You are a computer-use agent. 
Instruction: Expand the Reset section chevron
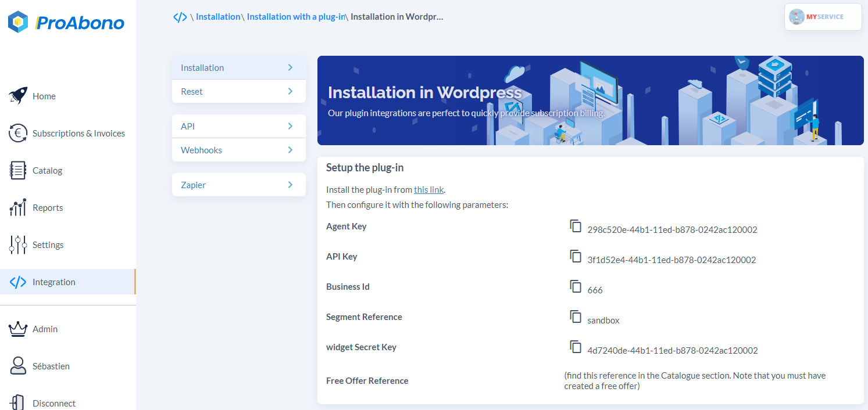(x=290, y=91)
